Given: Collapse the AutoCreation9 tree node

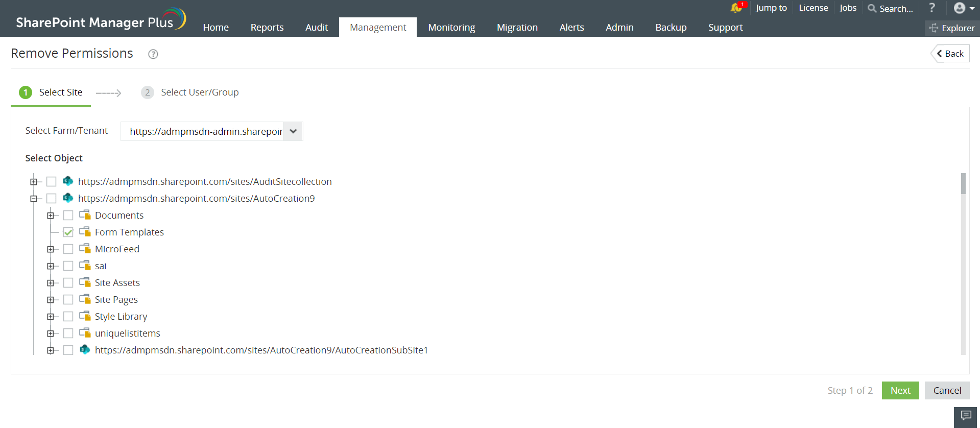Looking at the screenshot, I should coord(34,198).
